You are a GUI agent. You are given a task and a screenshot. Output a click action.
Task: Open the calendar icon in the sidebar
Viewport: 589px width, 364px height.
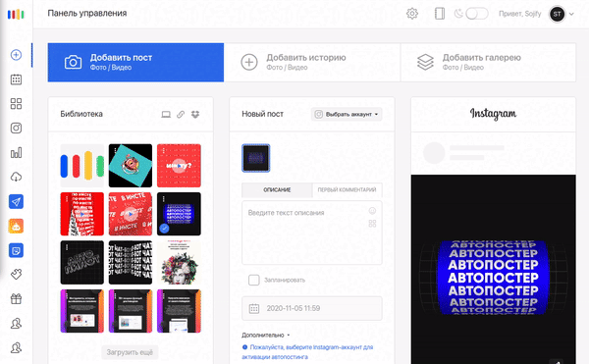[16, 79]
